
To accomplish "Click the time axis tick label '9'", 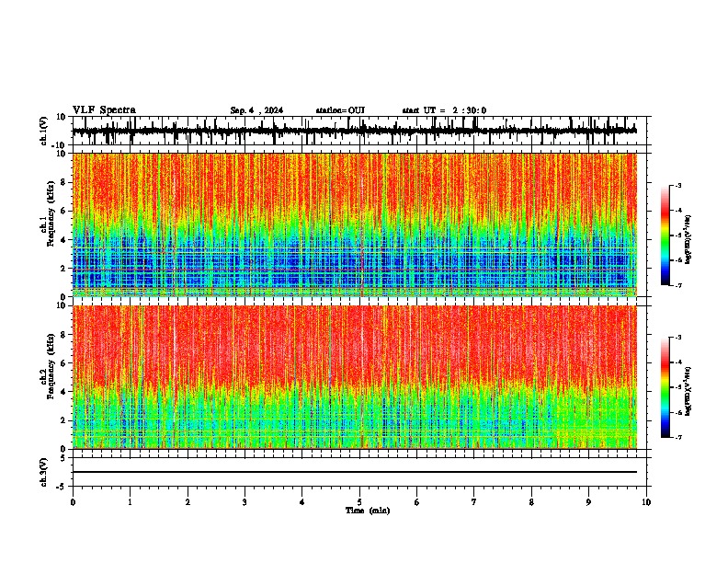I will (x=588, y=502).
